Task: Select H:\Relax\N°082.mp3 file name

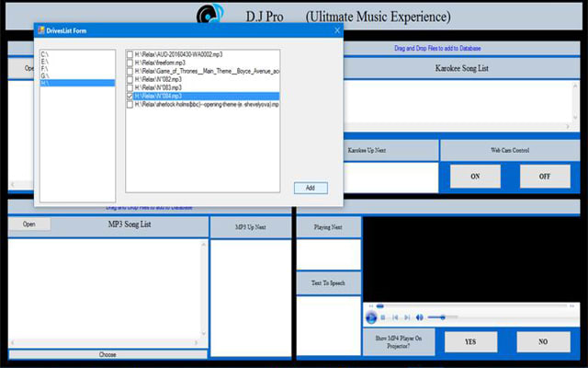Action: [158, 80]
